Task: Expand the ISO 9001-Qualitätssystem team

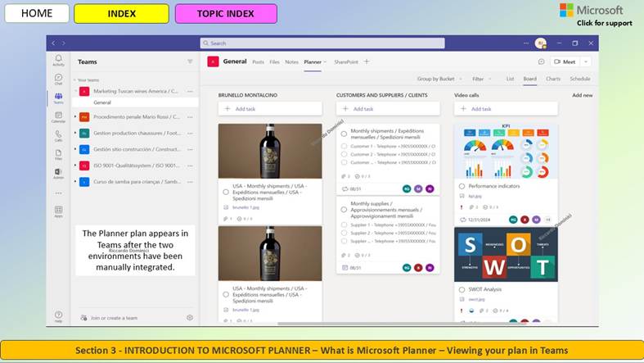Action: [x=75, y=166]
